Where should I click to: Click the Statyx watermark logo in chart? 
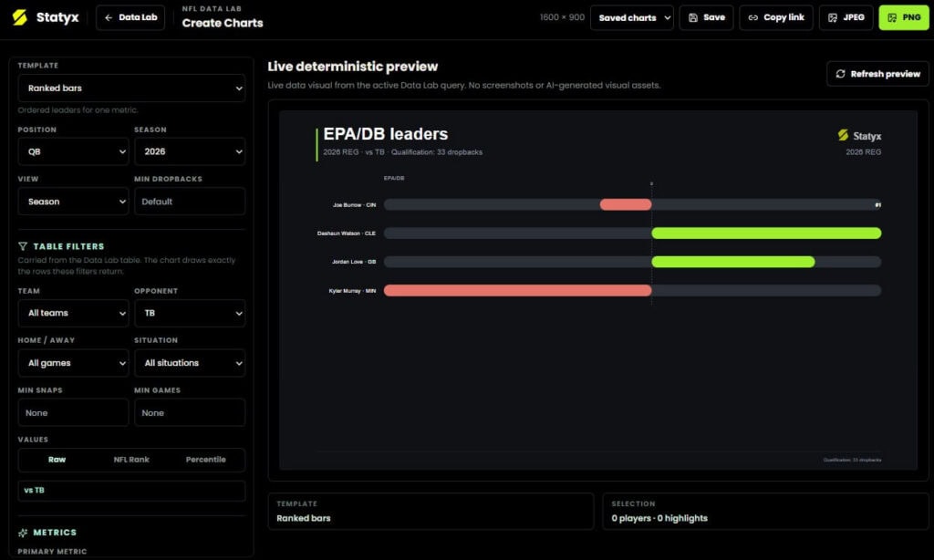pyautogui.click(x=859, y=136)
